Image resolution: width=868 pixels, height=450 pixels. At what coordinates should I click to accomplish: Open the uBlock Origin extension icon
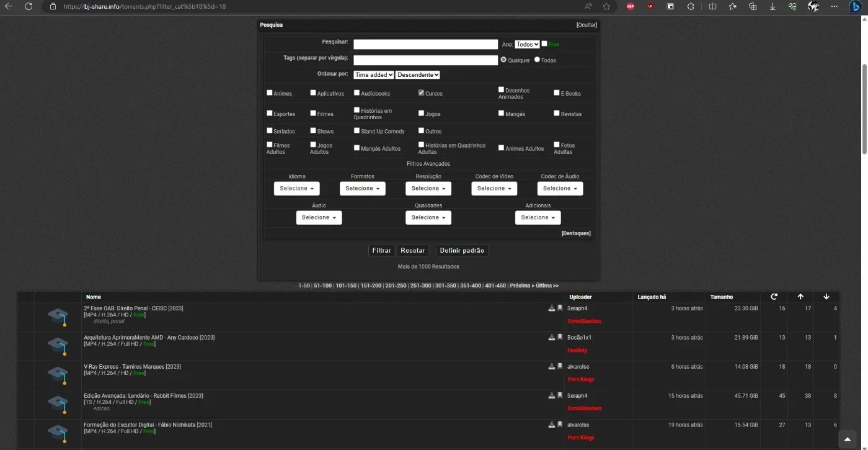[x=650, y=6]
